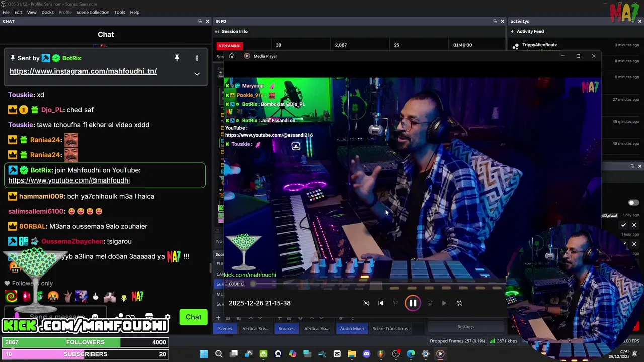
Task: Skip forward 30 seconds in Media Player
Action: [430, 303]
